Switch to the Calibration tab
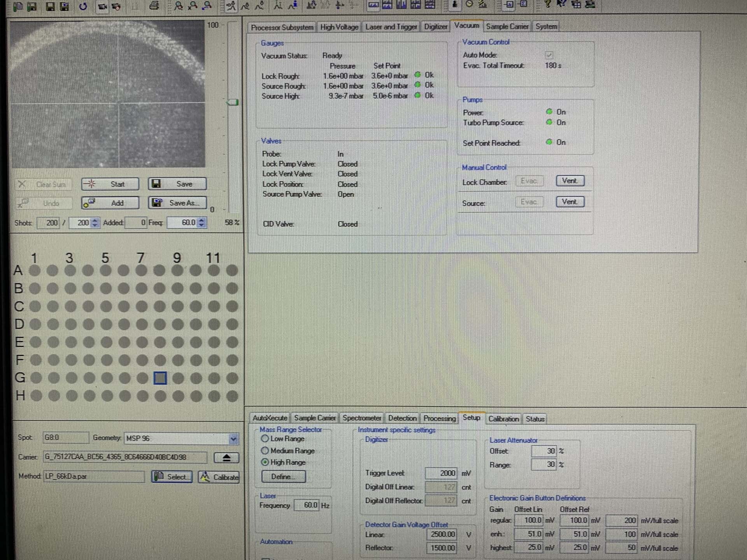This screenshot has height=560, width=747. 503,419
